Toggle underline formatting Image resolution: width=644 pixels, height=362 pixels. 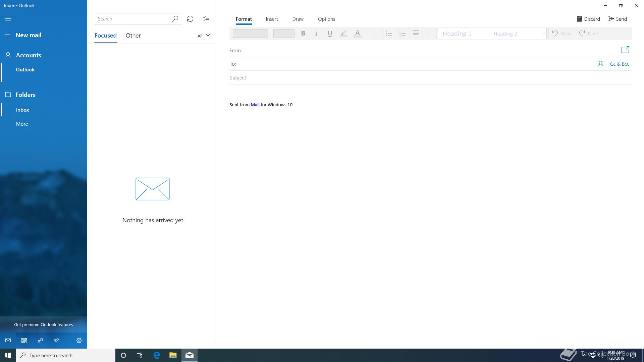click(330, 34)
